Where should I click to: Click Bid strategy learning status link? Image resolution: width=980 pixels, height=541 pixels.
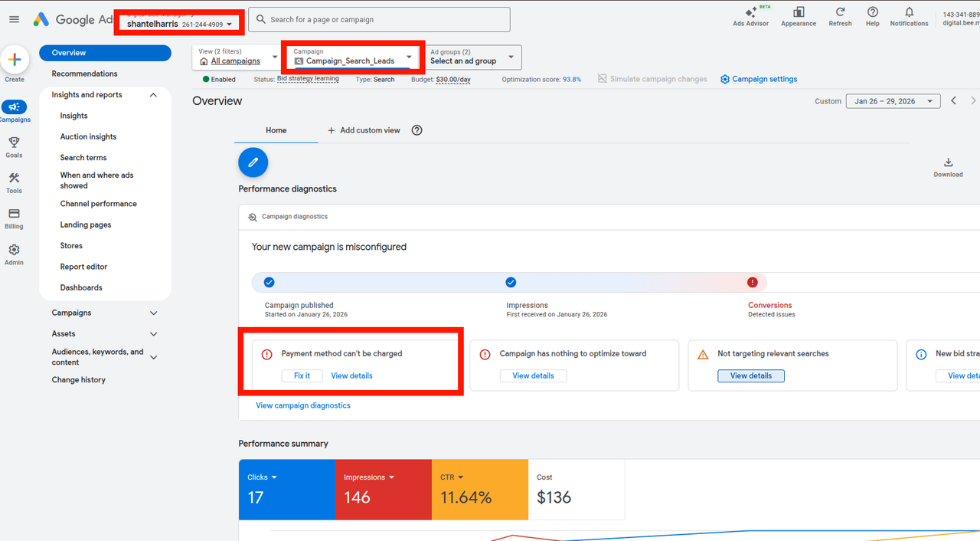(308, 79)
